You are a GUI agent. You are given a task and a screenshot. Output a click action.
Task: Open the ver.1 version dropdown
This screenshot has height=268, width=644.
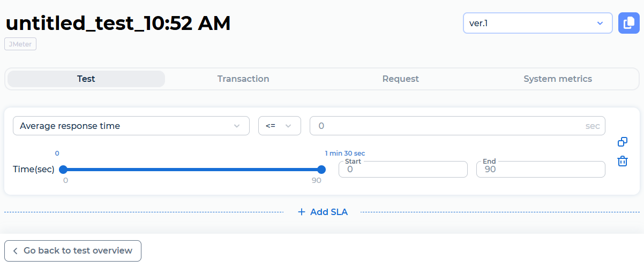[x=537, y=24]
